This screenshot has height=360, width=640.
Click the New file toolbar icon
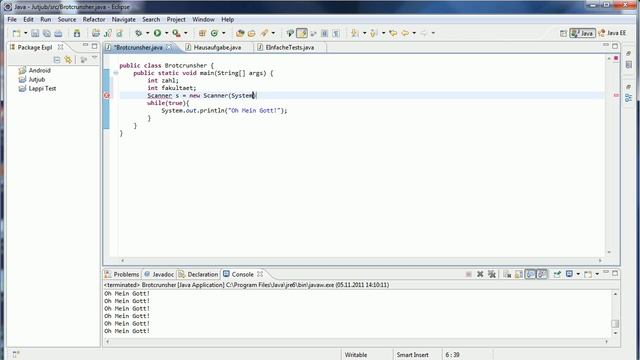pos(16,33)
